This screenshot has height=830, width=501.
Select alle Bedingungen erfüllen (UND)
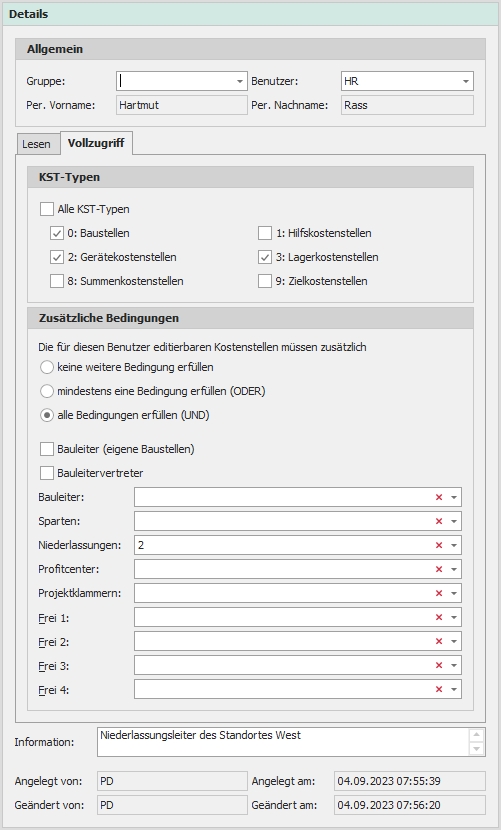click(47, 415)
